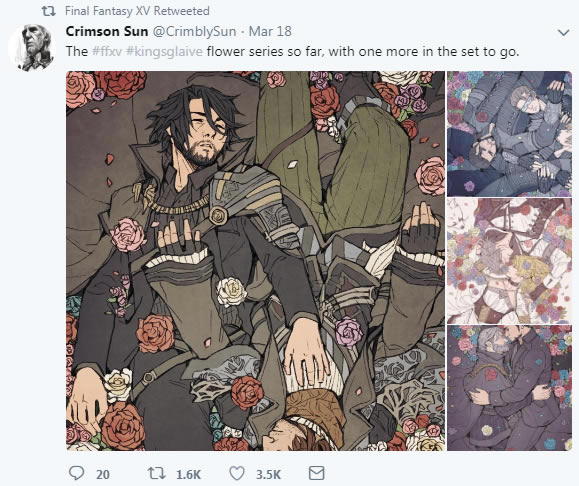Screen dimensions: 579x486
Task: Click the 20 replies count
Action: point(103,474)
